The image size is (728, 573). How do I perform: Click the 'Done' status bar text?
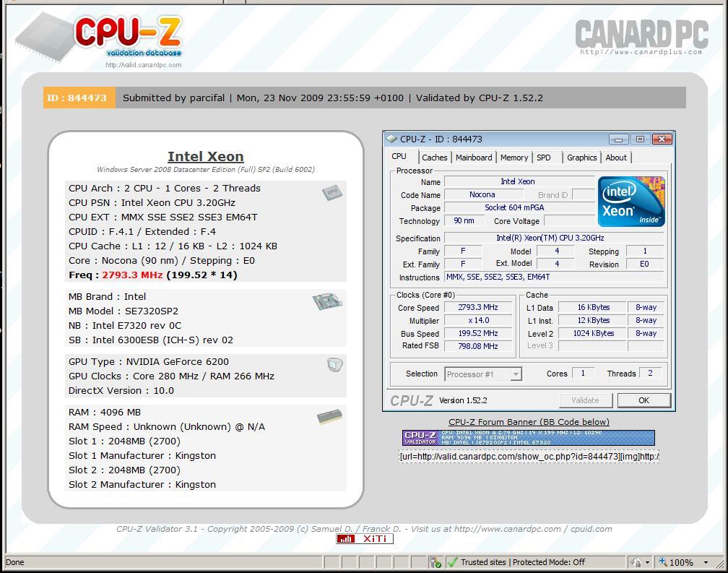(15, 562)
